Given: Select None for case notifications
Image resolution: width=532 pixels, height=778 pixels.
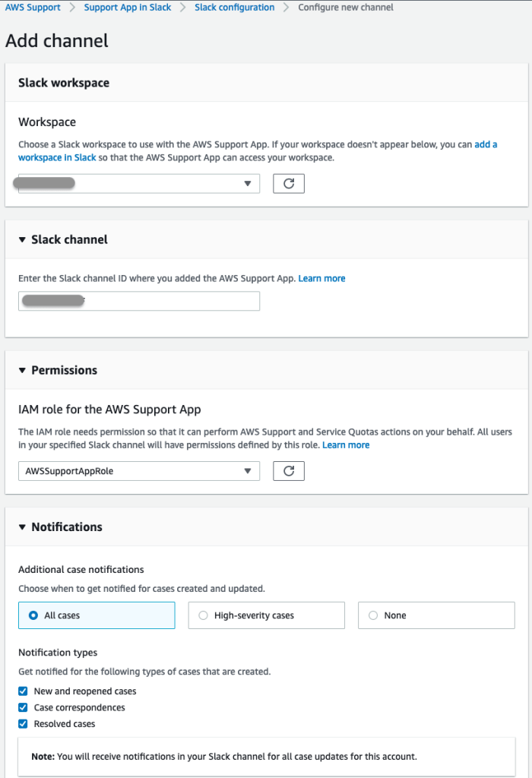Looking at the screenshot, I should (x=373, y=615).
